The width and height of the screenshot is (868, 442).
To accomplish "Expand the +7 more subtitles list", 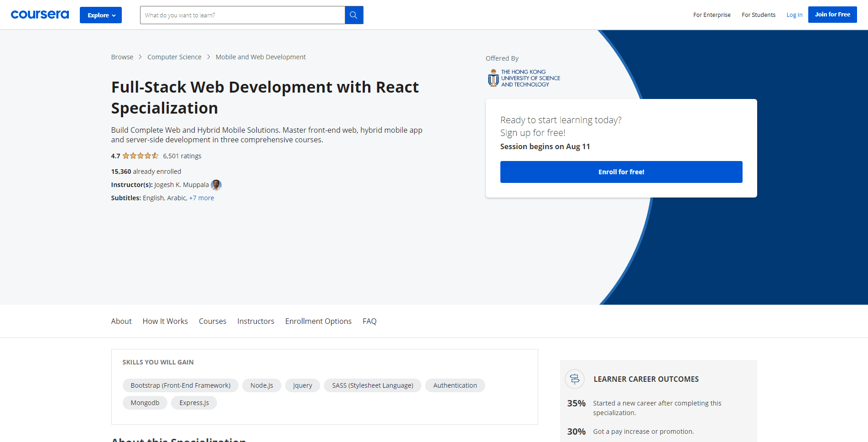I will click(202, 198).
